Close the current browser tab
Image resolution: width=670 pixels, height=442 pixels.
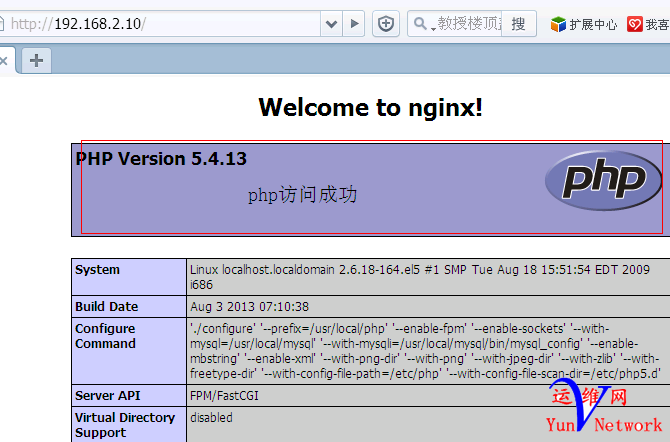[x=4, y=61]
